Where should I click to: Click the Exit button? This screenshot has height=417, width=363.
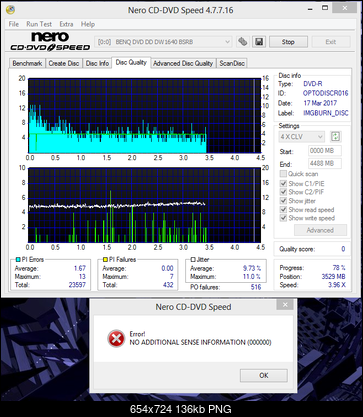(x=331, y=42)
